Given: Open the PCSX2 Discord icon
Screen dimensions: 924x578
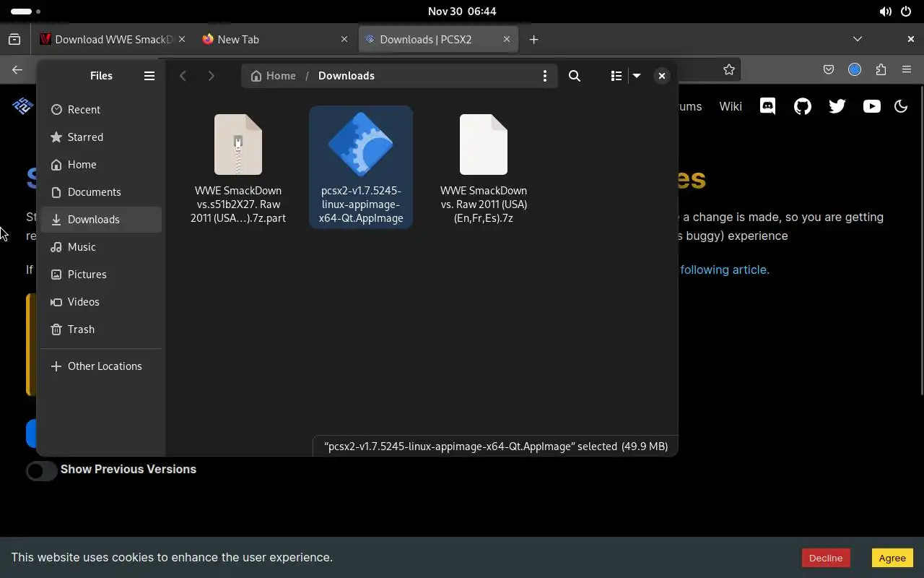Looking at the screenshot, I should (768, 107).
